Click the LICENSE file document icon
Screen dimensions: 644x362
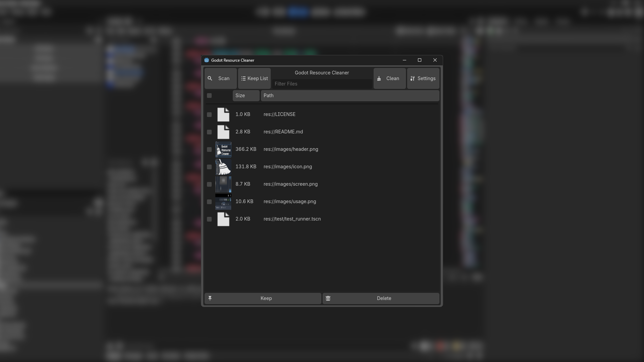click(223, 115)
